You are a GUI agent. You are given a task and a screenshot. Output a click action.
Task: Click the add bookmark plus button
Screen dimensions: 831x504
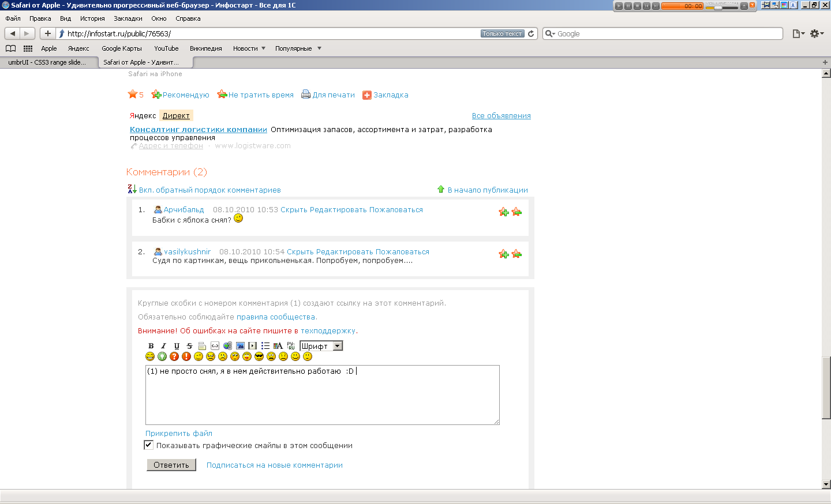coord(48,33)
